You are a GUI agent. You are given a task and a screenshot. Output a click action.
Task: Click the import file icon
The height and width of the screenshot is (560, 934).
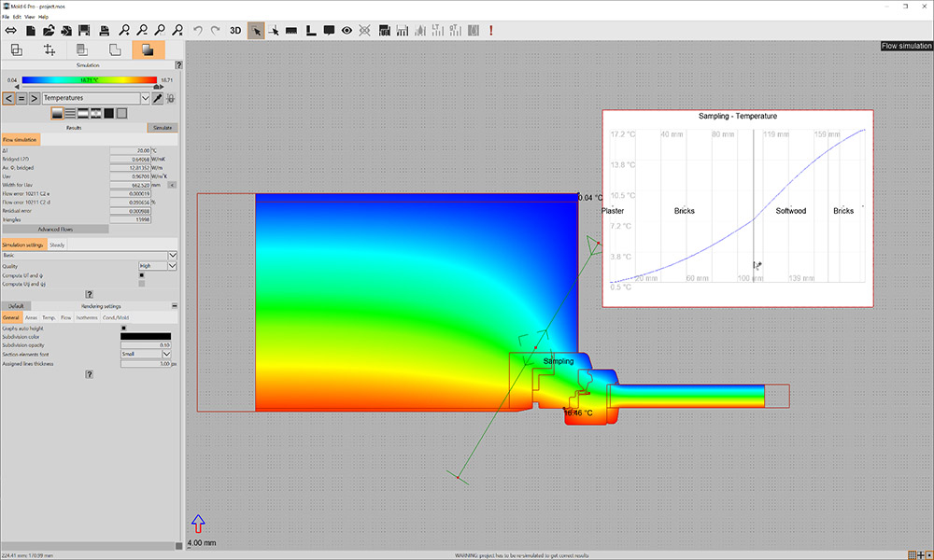click(x=66, y=31)
